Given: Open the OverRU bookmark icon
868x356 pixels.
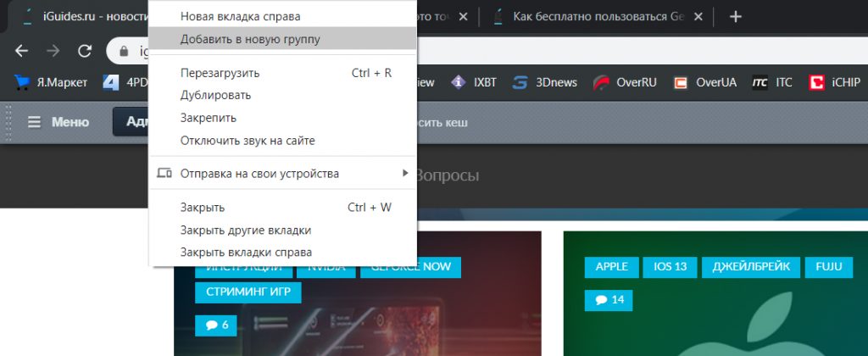Looking at the screenshot, I should click(601, 82).
